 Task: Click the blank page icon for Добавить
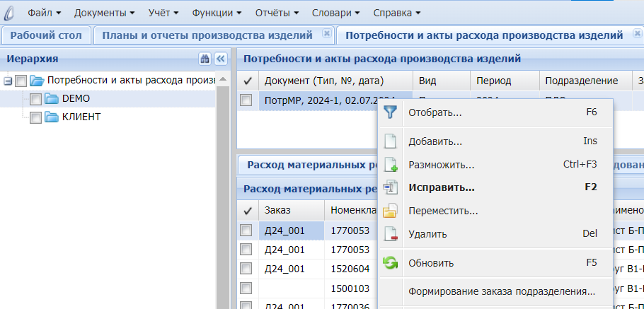click(x=391, y=141)
